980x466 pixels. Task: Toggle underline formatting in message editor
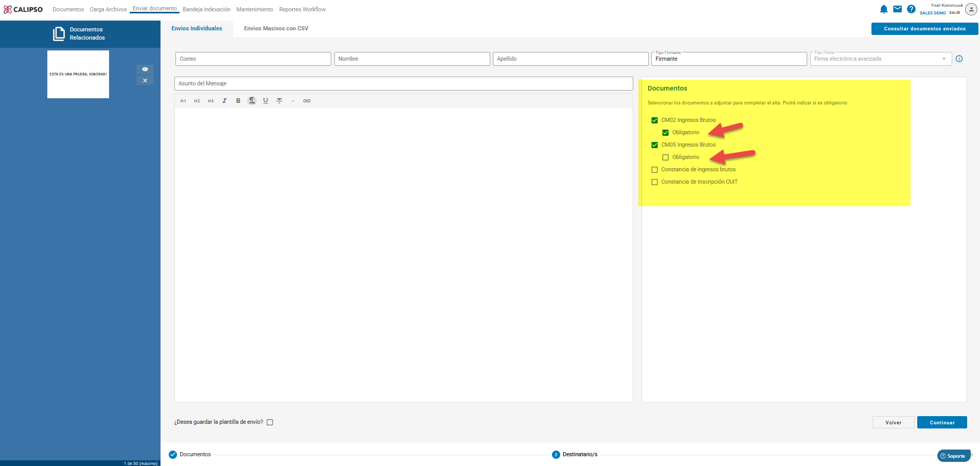265,101
